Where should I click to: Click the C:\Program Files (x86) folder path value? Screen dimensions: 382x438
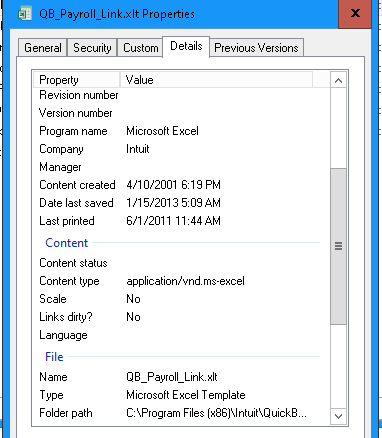tap(216, 413)
